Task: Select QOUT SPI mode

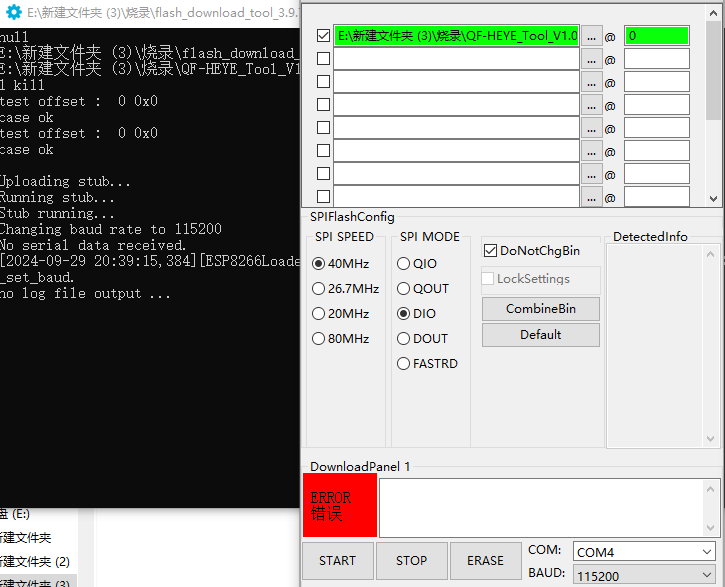Action: pos(423,289)
